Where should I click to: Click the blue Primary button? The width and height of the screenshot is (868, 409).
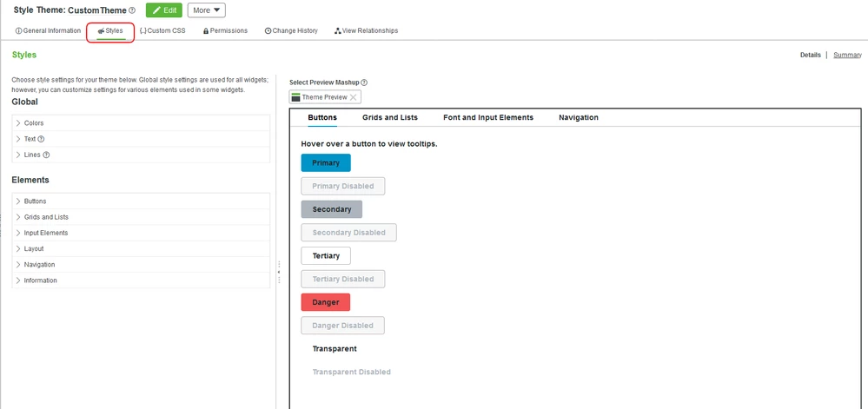coord(326,162)
